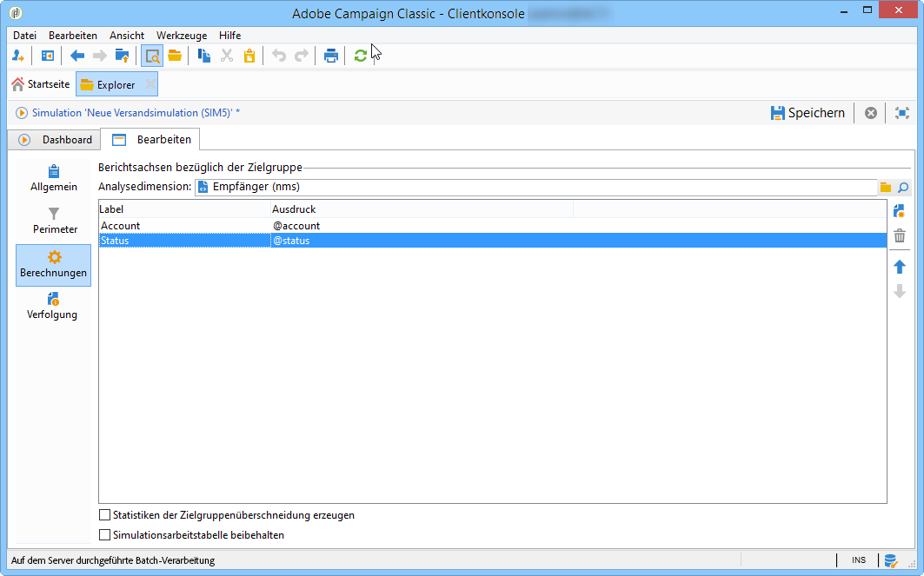This screenshot has width=924, height=576.
Task: Delete selected axis with trash icon
Action: click(x=900, y=236)
